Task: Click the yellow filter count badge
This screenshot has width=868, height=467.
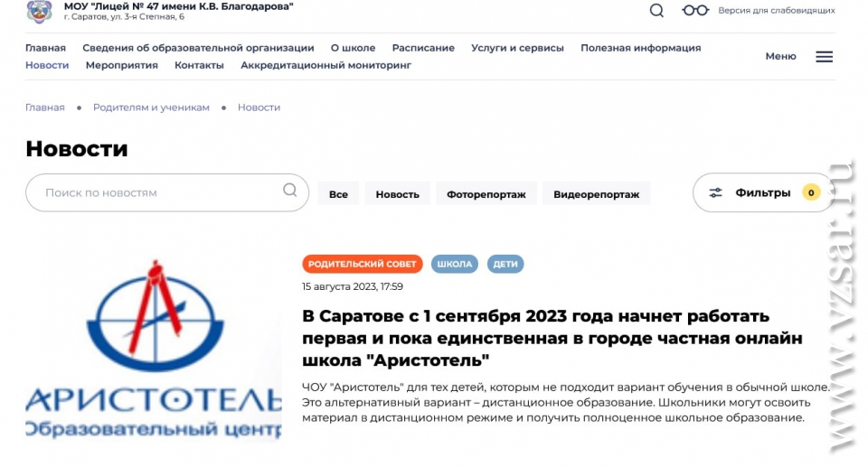Action: point(811,192)
